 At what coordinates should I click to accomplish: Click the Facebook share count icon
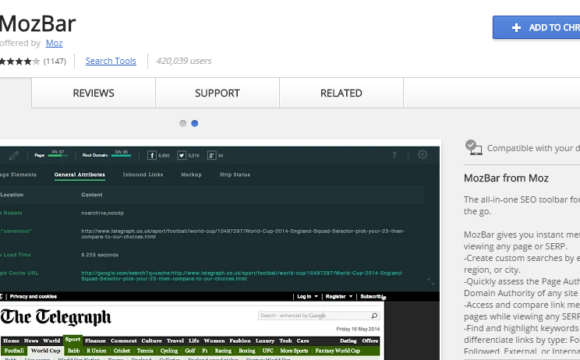[152, 155]
